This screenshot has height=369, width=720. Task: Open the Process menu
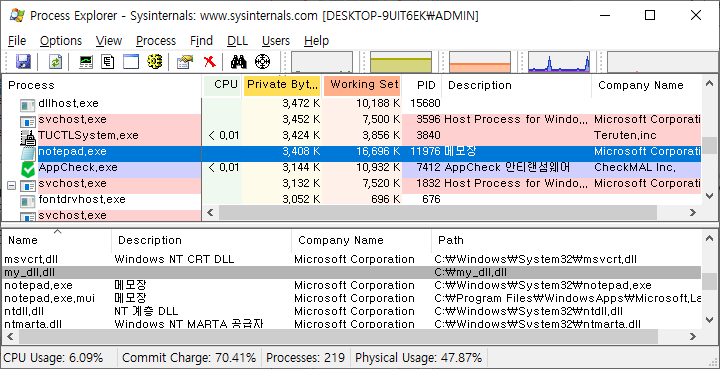coord(156,41)
